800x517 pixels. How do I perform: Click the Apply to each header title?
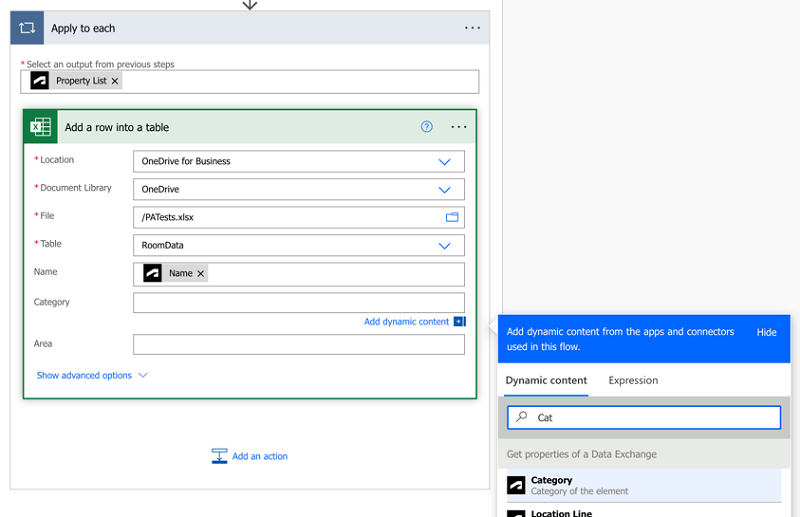click(83, 29)
